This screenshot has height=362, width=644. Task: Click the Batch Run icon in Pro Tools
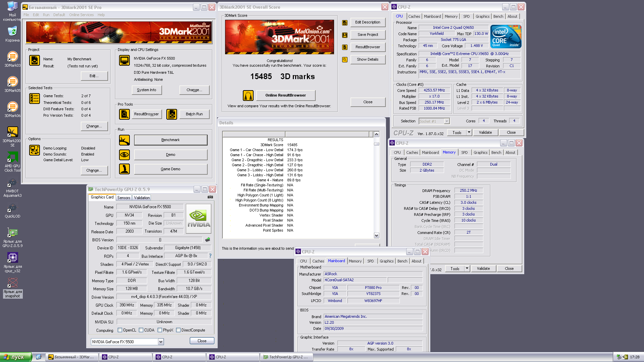(x=172, y=114)
